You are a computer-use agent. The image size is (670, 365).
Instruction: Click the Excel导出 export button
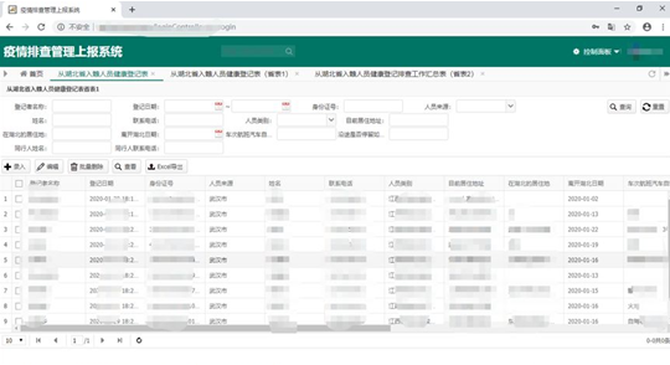(166, 167)
